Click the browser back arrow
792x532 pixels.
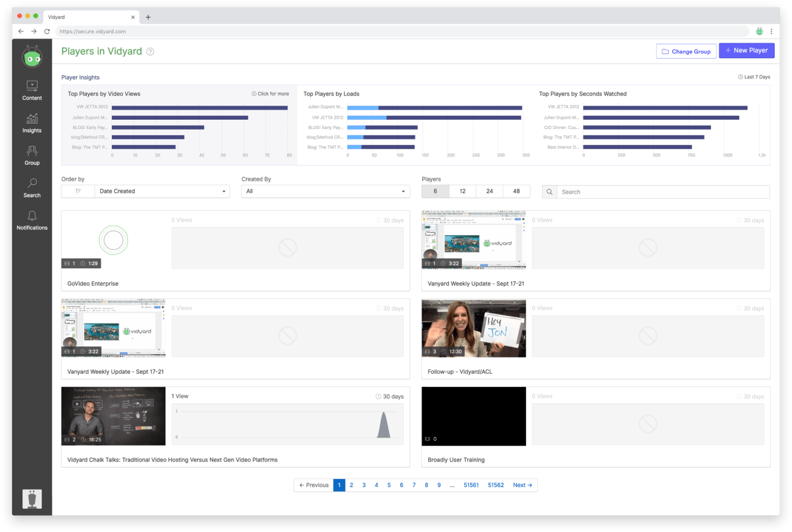click(21, 32)
